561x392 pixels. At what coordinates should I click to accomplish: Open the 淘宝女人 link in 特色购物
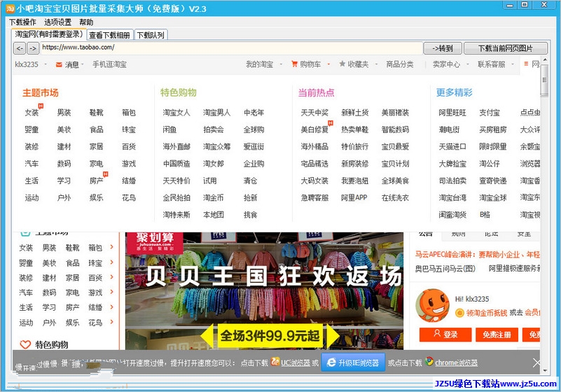[x=176, y=113]
